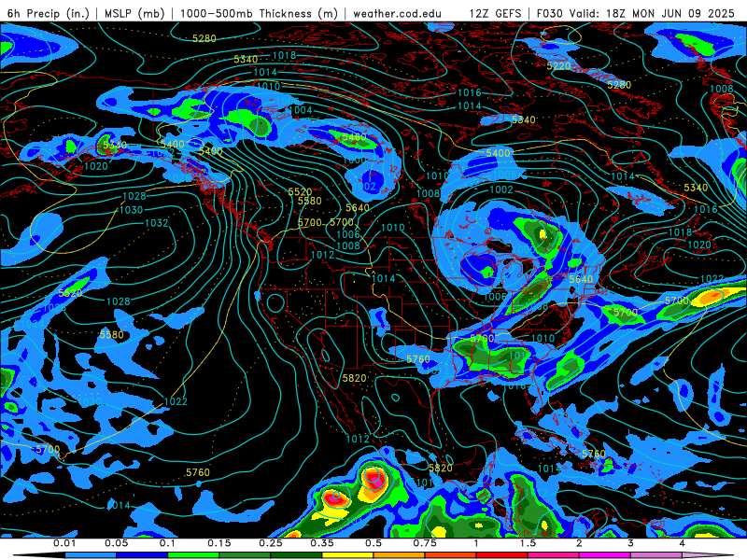
Task: Click the bright green 0.1 legend swatch
Action: 193,555
